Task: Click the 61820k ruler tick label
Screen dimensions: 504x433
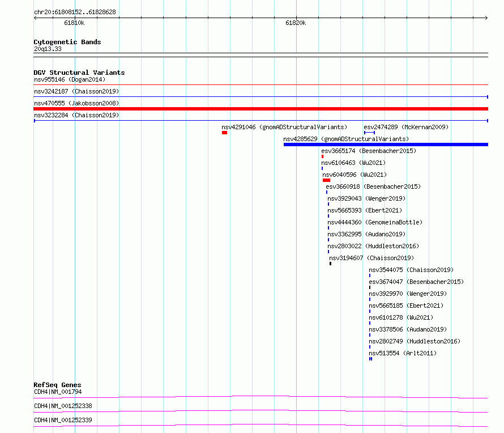Action: [296, 23]
